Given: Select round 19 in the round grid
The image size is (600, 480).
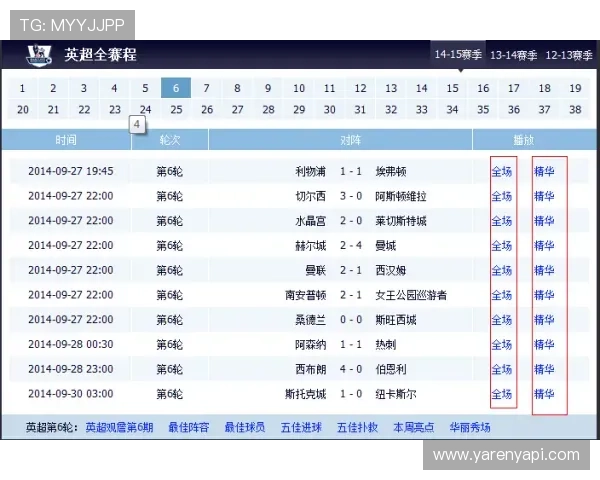Looking at the screenshot, I should tap(575, 88).
